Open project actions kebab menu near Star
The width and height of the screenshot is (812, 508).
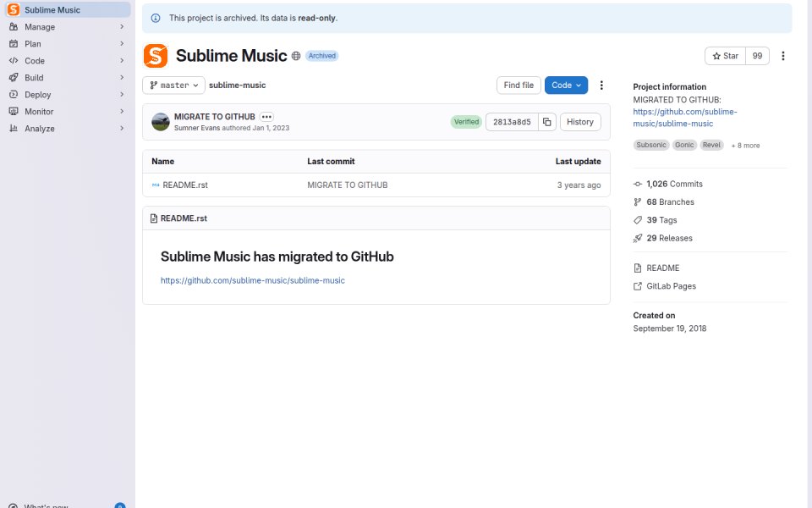click(x=783, y=56)
